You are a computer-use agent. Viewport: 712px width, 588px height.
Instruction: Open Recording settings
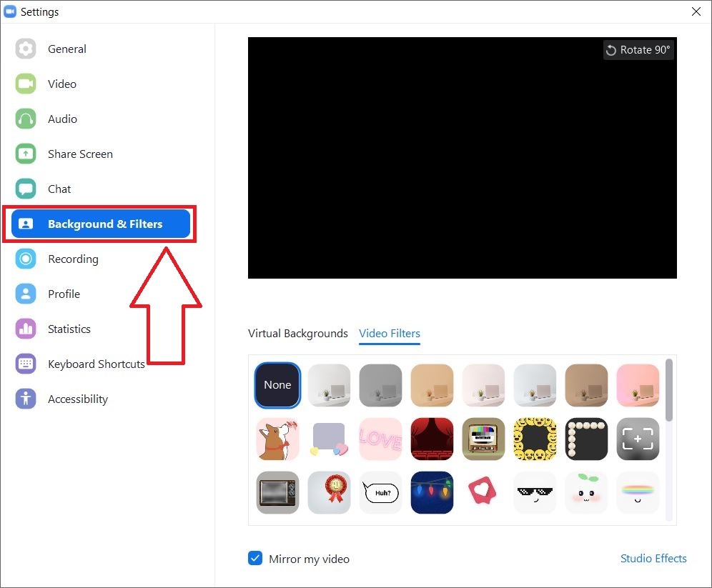pos(73,259)
